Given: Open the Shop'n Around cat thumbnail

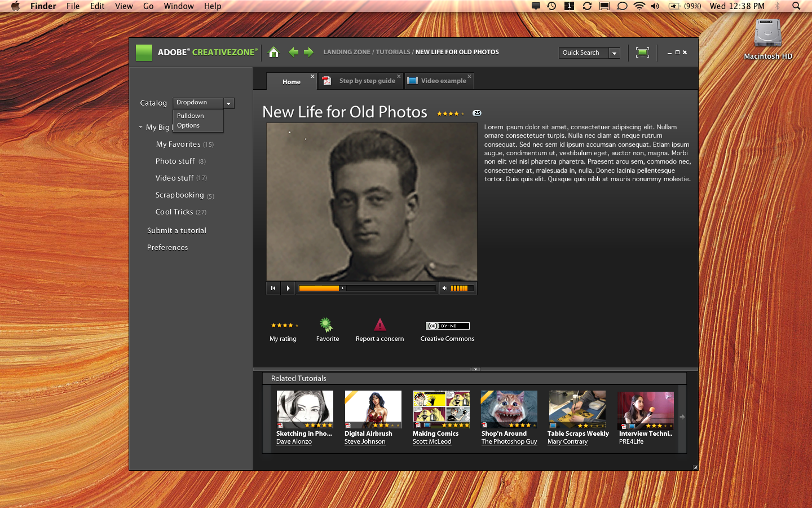Looking at the screenshot, I should point(509,409).
